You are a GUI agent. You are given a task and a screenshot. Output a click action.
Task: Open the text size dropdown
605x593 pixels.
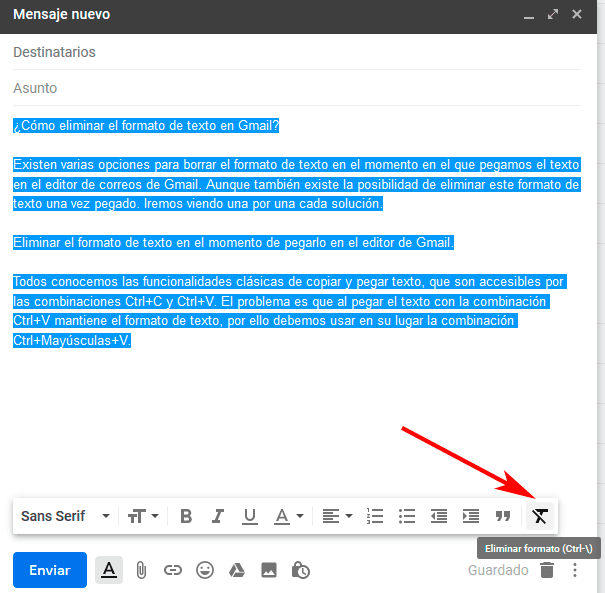click(x=143, y=516)
